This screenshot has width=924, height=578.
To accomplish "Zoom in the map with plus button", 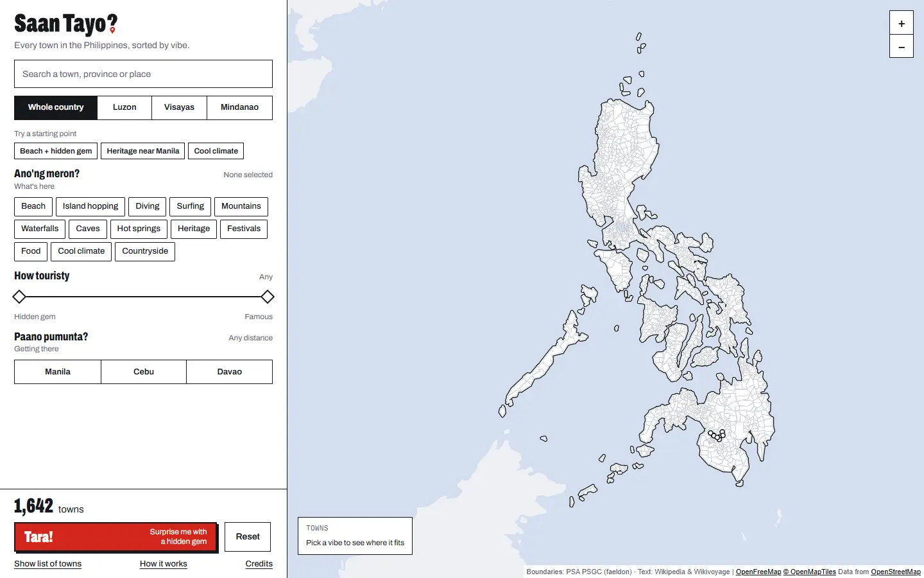I will (901, 23).
